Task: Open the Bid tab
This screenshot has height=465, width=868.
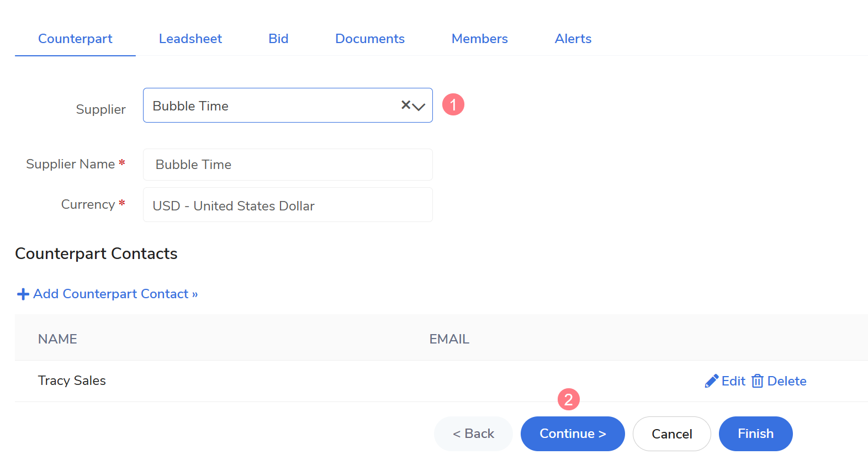Action: point(278,39)
